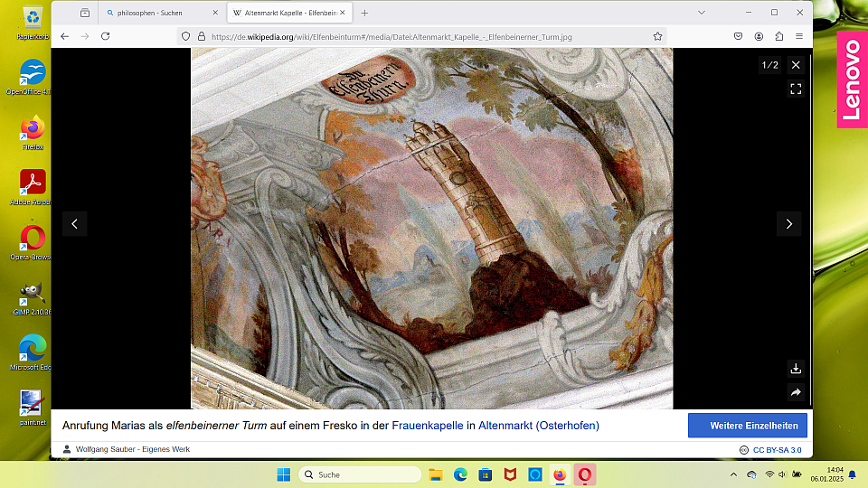Toggle fullscreen image view
The width and height of the screenshot is (868, 488).
tap(796, 89)
